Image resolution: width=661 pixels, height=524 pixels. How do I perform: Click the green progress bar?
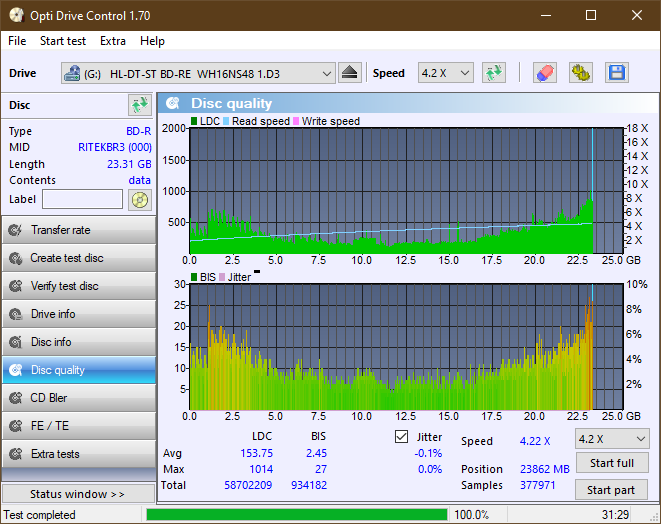(x=297, y=514)
